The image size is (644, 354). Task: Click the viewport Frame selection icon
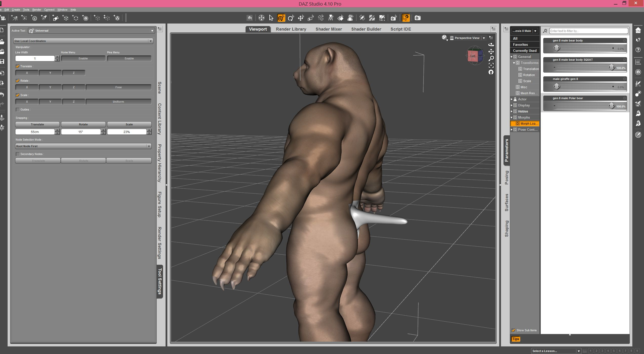[x=491, y=65]
